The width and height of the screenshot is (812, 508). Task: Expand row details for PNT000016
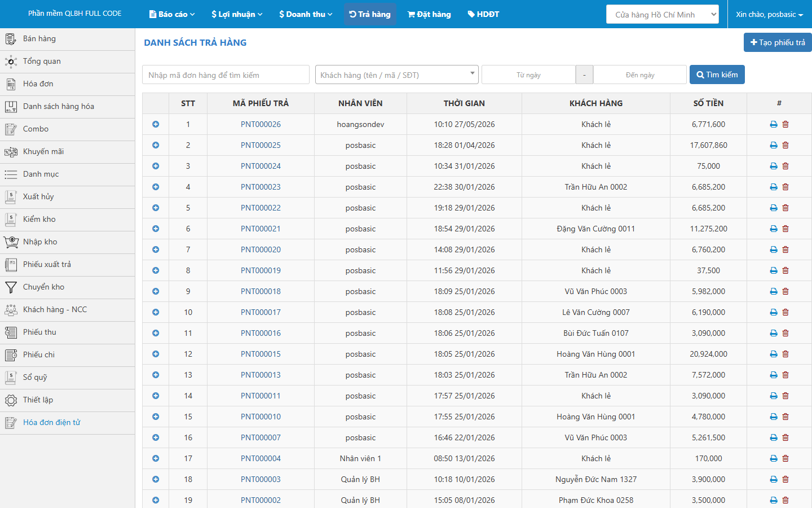[156, 333]
